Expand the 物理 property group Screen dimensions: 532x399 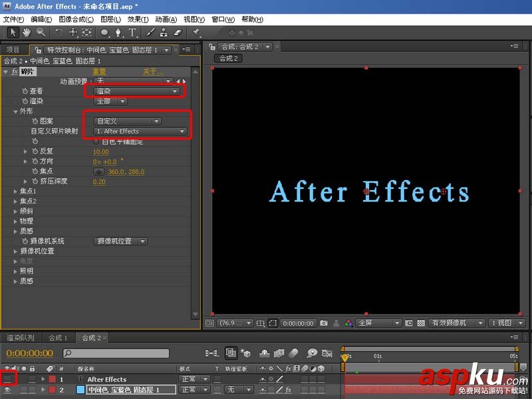pos(15,221)
